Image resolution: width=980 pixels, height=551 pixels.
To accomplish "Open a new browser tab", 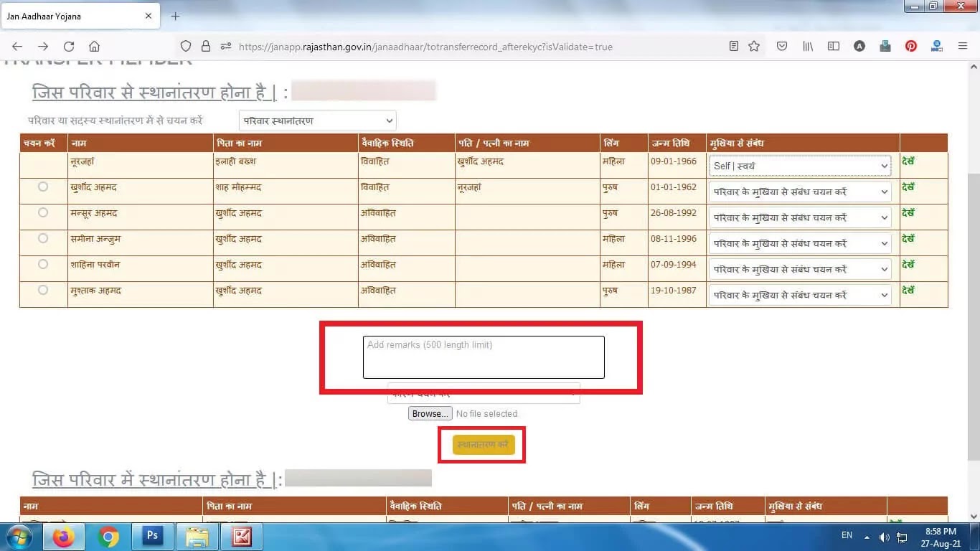I will 175,16.
